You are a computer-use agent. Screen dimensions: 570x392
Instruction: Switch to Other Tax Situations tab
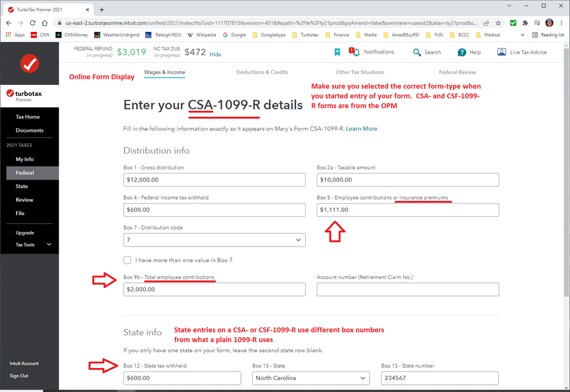(x=360, y=72)
